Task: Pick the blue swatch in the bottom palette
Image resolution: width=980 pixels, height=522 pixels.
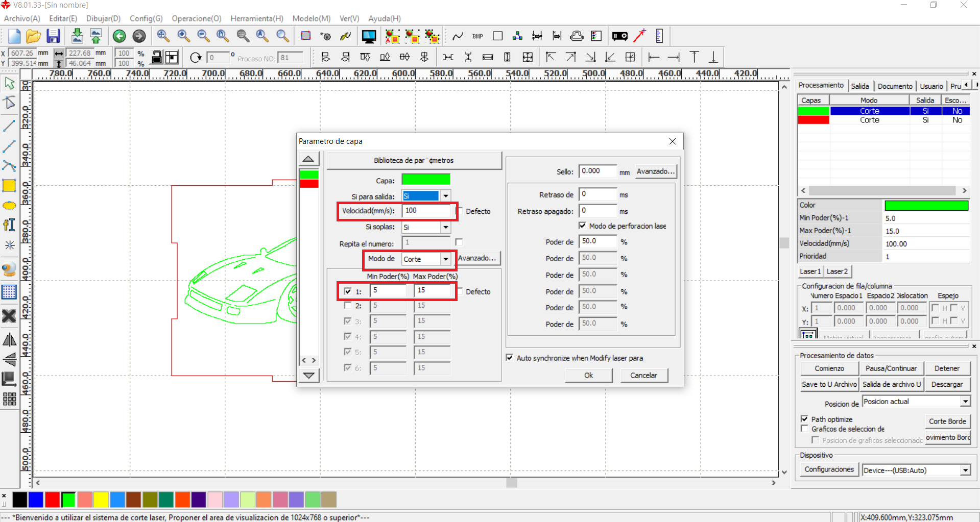Action: (x=36, y=500)
